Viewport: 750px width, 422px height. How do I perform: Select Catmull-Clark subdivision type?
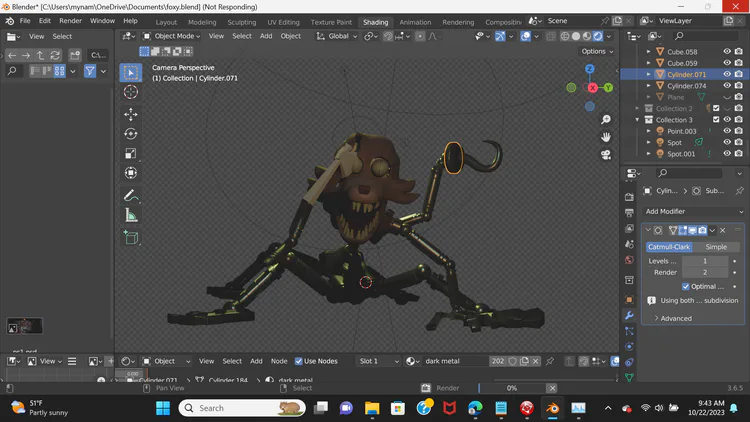tap(669, 247)
